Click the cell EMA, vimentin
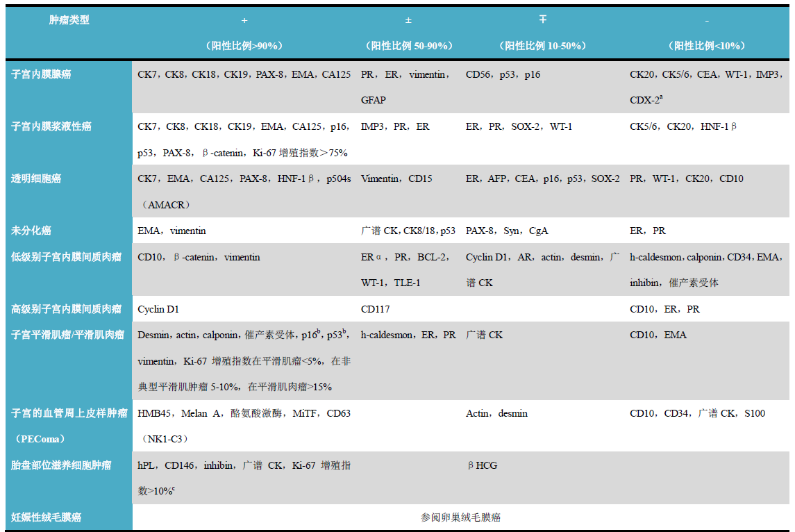 click(x=171, y=231)
